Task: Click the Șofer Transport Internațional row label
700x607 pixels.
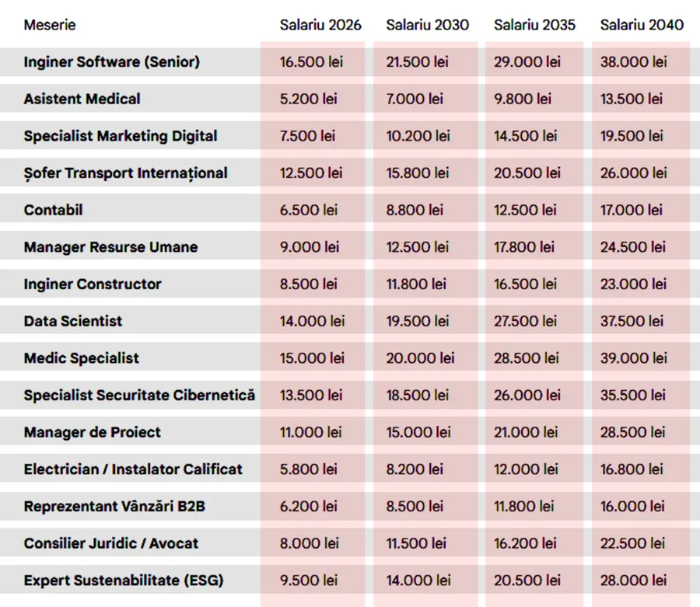Action: pos(125,173)
